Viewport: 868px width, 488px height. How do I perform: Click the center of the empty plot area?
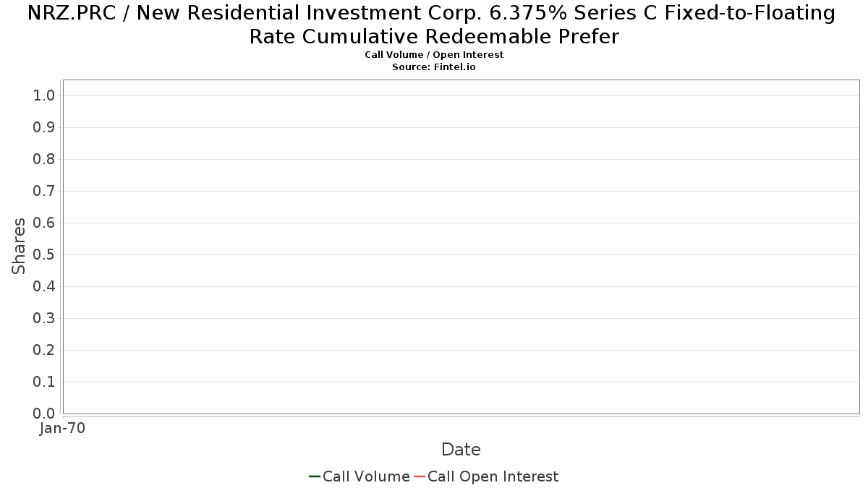(x=461, y=247)
